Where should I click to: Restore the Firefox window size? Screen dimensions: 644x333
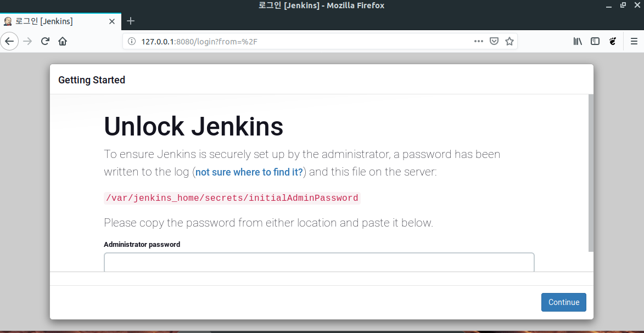click(x=623, y=5)
